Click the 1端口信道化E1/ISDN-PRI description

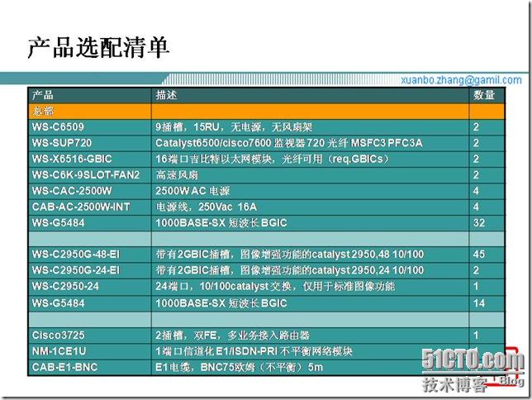pos(254,351)
